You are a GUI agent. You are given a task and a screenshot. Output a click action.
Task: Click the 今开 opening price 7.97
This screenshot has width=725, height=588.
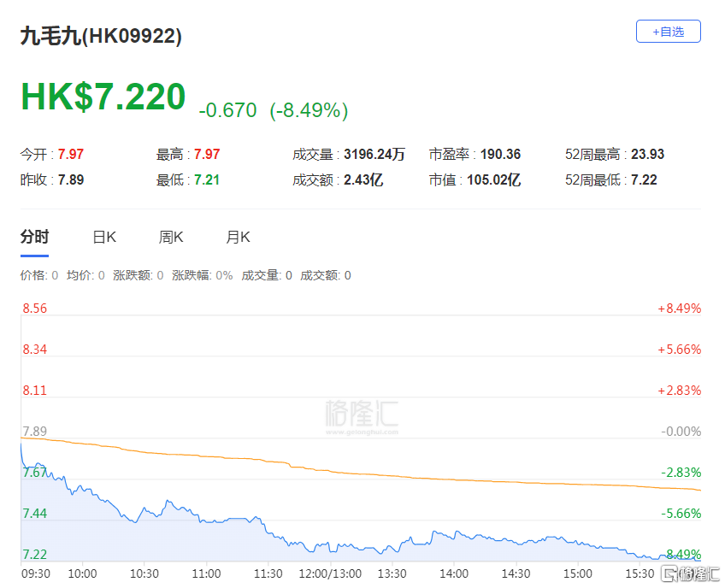click(71, 154)
